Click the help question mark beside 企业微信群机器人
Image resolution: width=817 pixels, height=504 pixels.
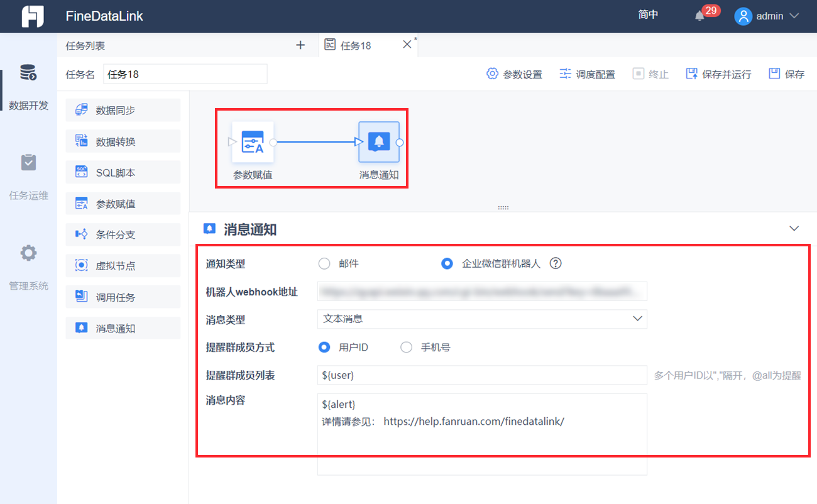point(556,263)
